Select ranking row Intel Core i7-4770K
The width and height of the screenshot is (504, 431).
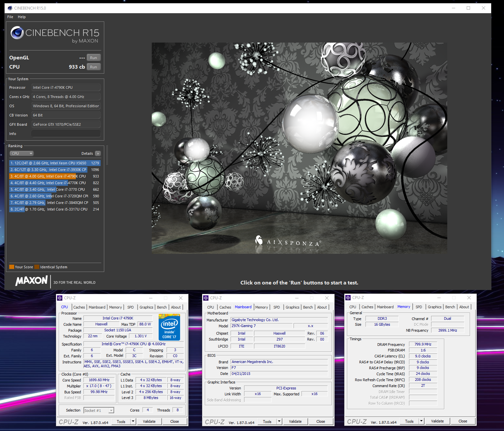(x=55, y=183)
